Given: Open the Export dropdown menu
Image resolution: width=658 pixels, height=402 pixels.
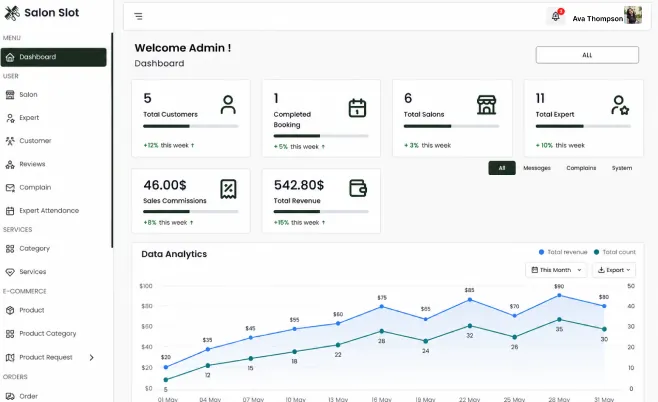Looking at the screenshot, I should (x=614, y=270).
